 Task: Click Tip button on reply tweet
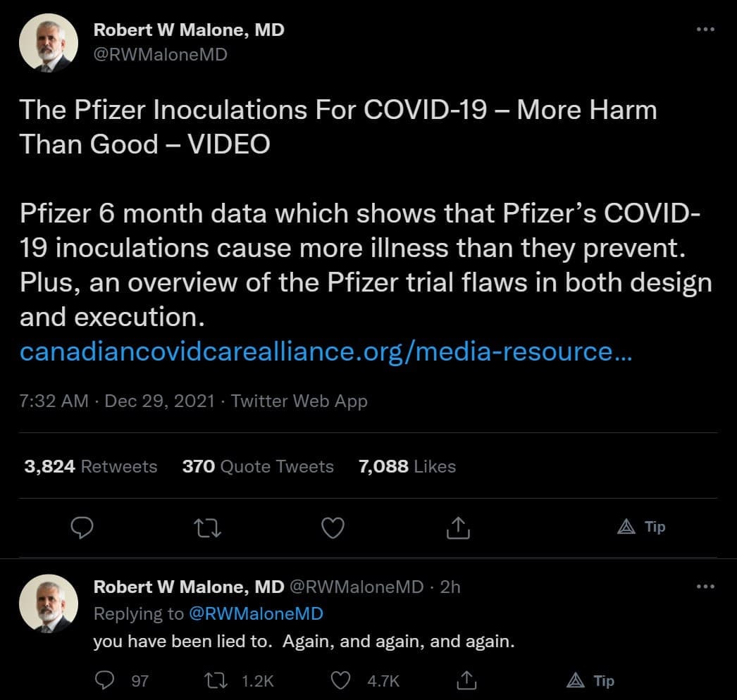coord(590,680)
